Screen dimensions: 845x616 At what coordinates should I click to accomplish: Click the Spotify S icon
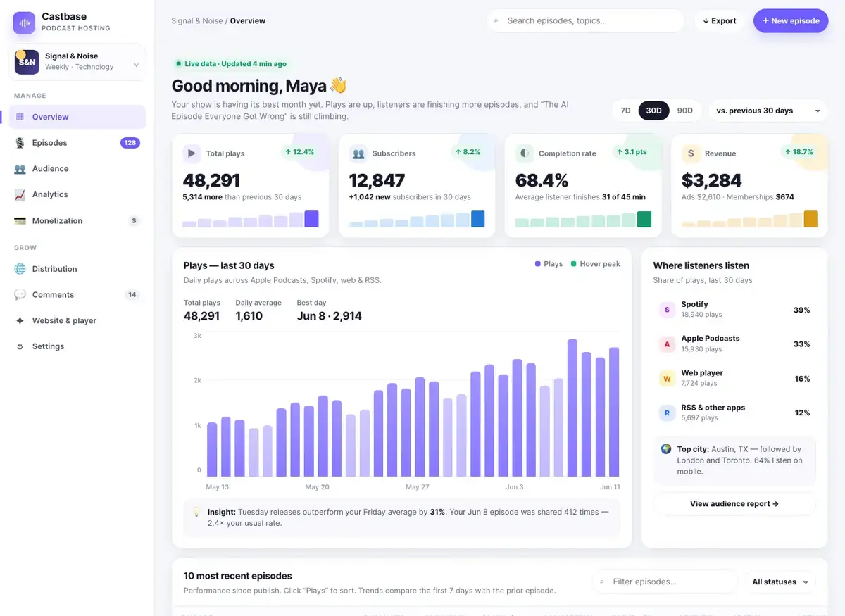click(667, 310)
